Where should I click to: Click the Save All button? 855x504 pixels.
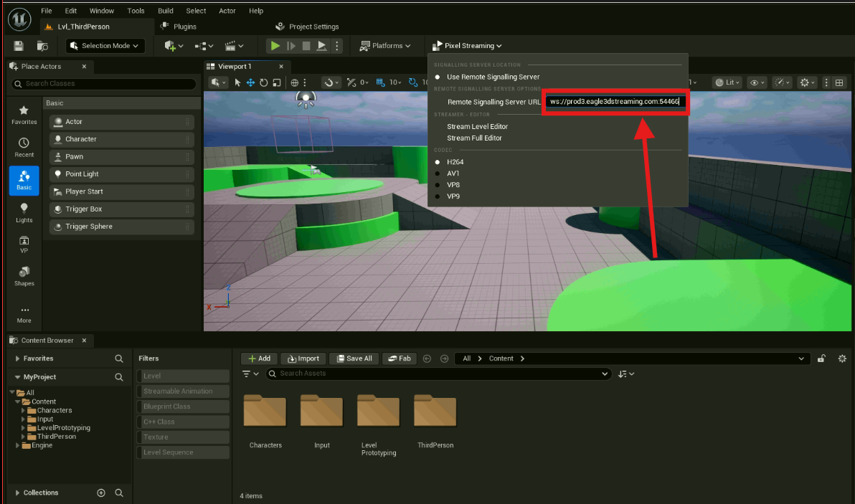click(354, 358)
